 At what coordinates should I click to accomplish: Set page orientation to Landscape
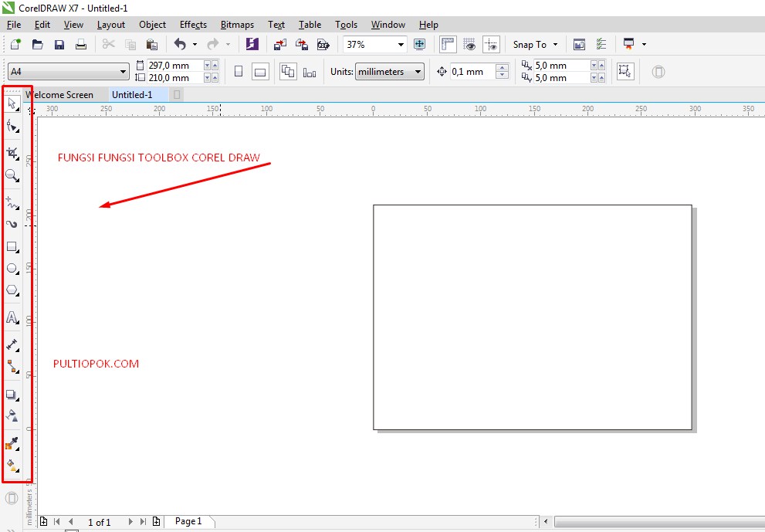pos(260,72)
